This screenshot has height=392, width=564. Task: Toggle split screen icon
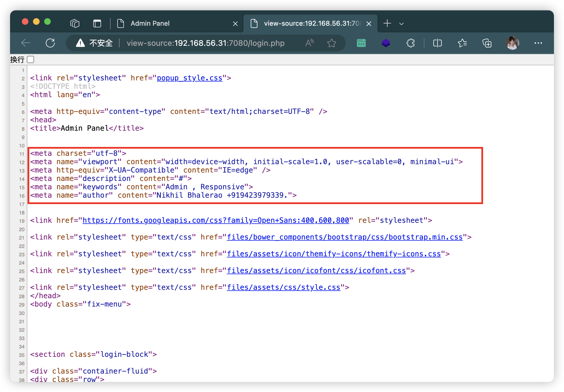click(x=437, y=43)
